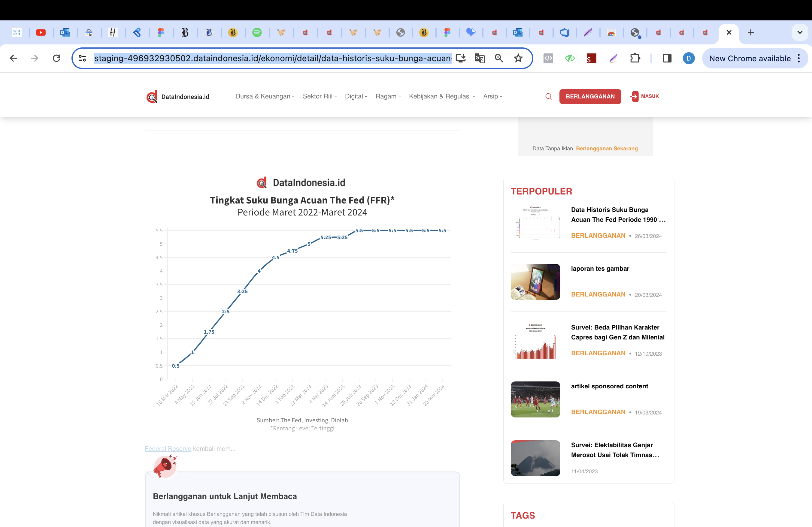Click the red BERLANGGANAN button in header
Screen dimensions: 812x527
coord(590,96)
